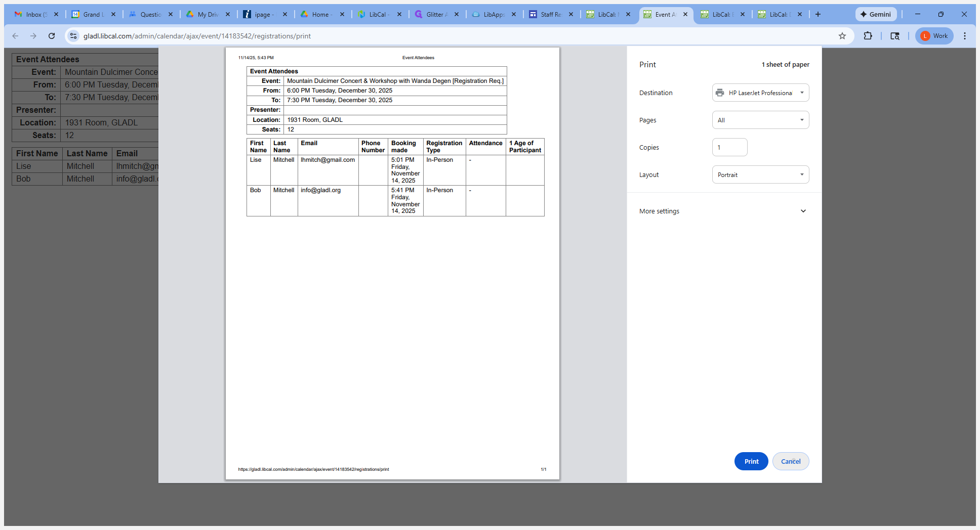Reload the page with refresh icon
980x530 pixels.
pos(52,36)
